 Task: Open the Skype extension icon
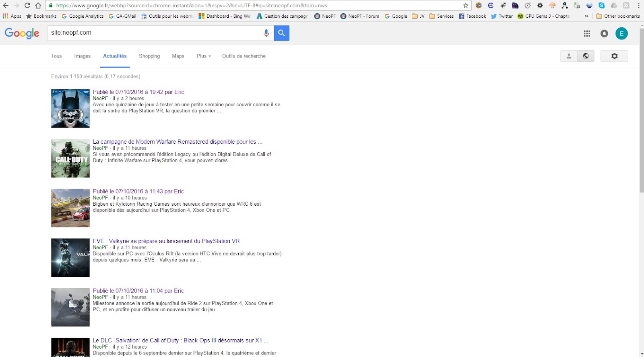tap(602, 6)
